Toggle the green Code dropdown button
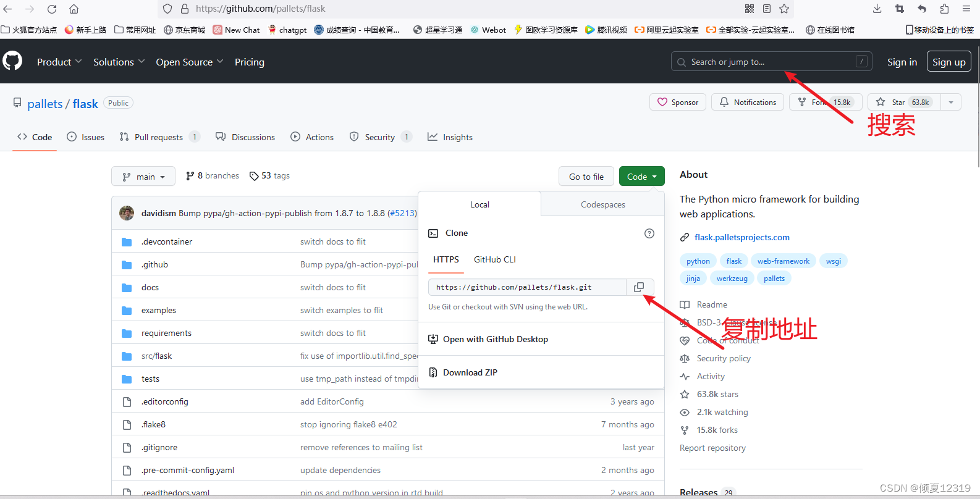The width and height of the screenshot is (980, 499). (642, 177)
